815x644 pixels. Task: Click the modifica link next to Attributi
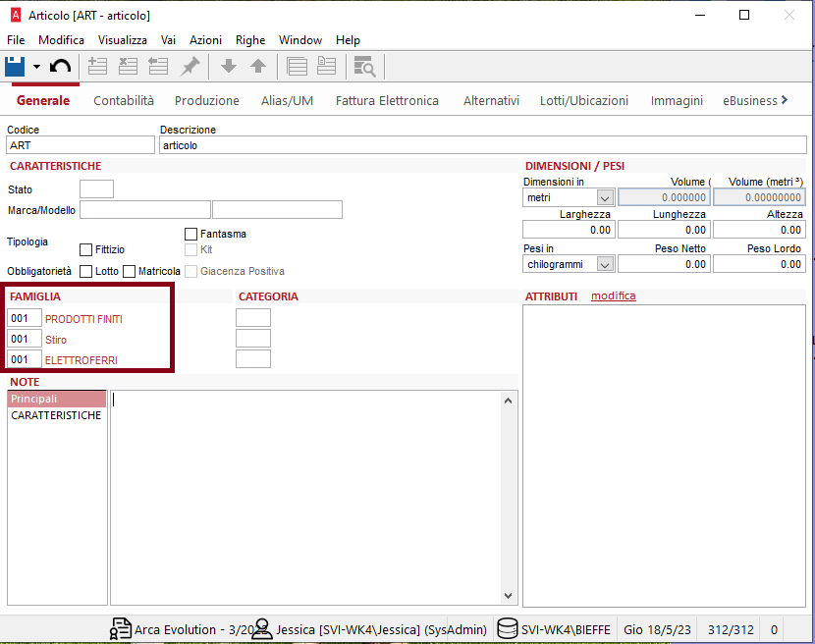tap(613, 295)
